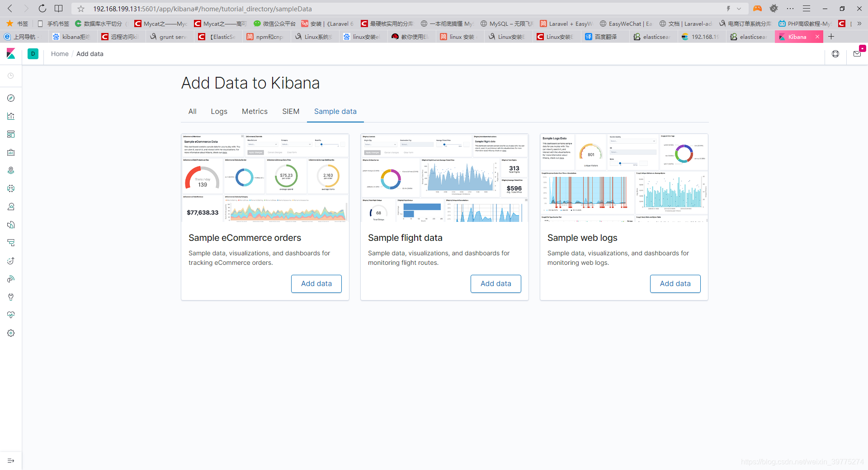Open a new browser tab
This screenshot has height=470, width=868.
(831, 37)
